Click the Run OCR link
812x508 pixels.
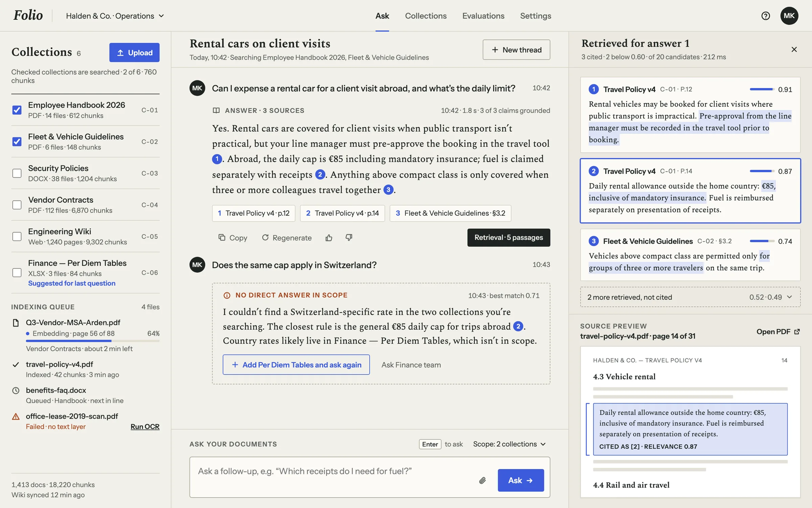tap(145, 427)
